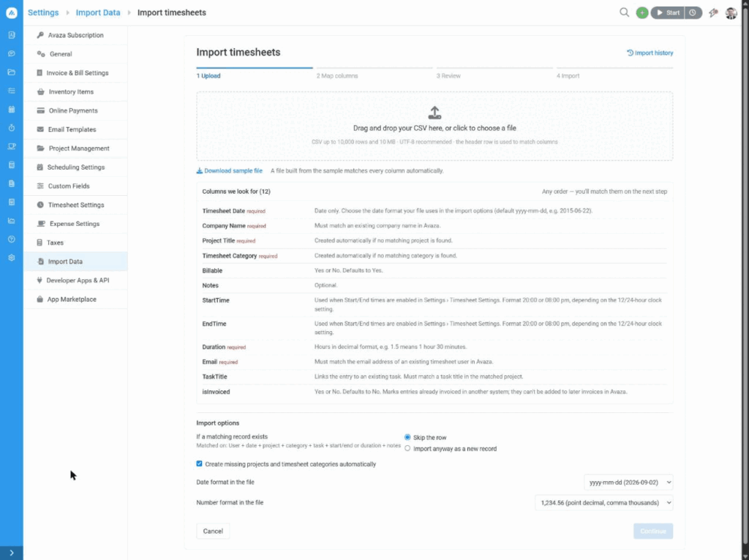
Task: Click the Avaza logo icon top-left
Action: click(x=12, y=13)
